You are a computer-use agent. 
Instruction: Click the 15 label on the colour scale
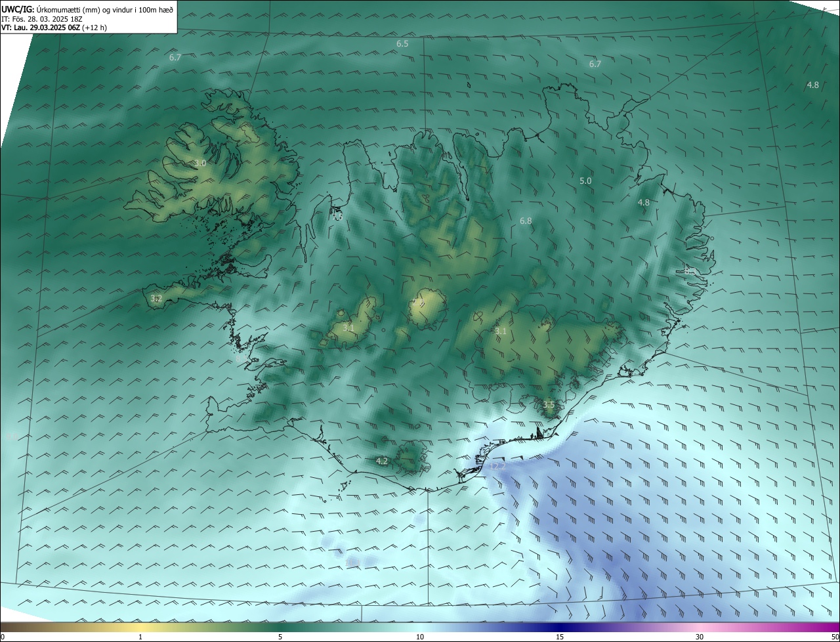click(x=560, y=637)
